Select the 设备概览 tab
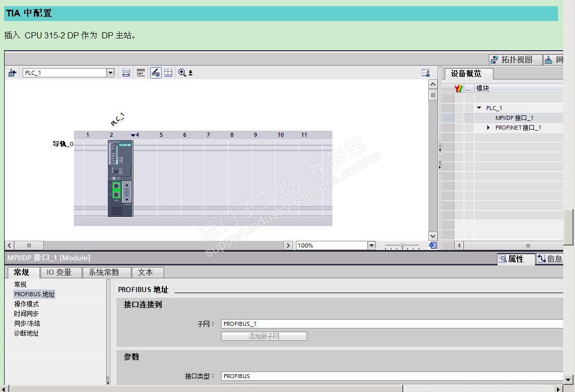This screenshot has width=575, height=392. pyautogui.click(x=469, y=73)
